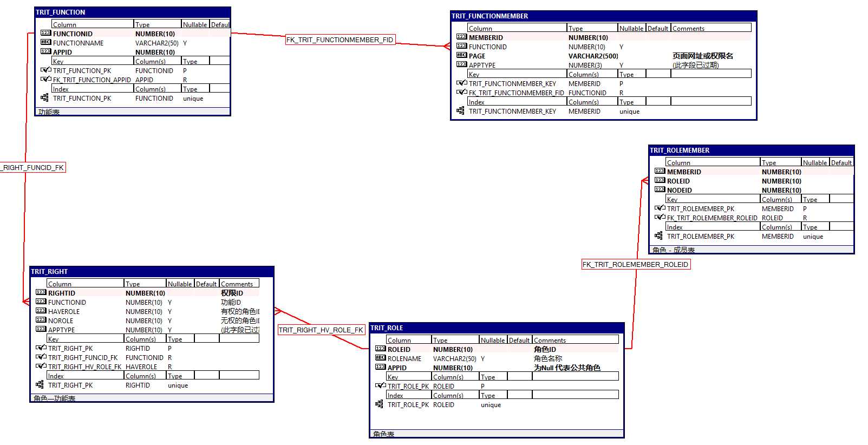Viewport: 868px width, 445px height.
Task: Click the numeric icon beside NODEID
Action: tap(660, 189)
